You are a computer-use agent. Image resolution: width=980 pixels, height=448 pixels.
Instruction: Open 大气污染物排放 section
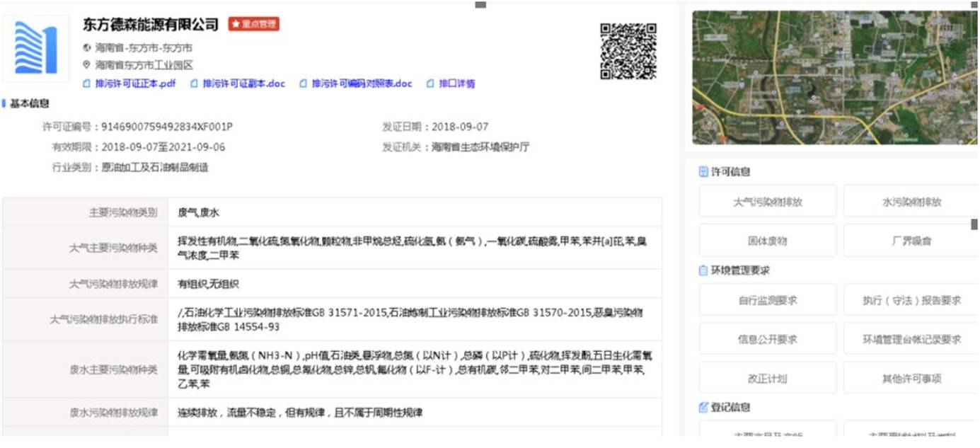tap(768, 202)
